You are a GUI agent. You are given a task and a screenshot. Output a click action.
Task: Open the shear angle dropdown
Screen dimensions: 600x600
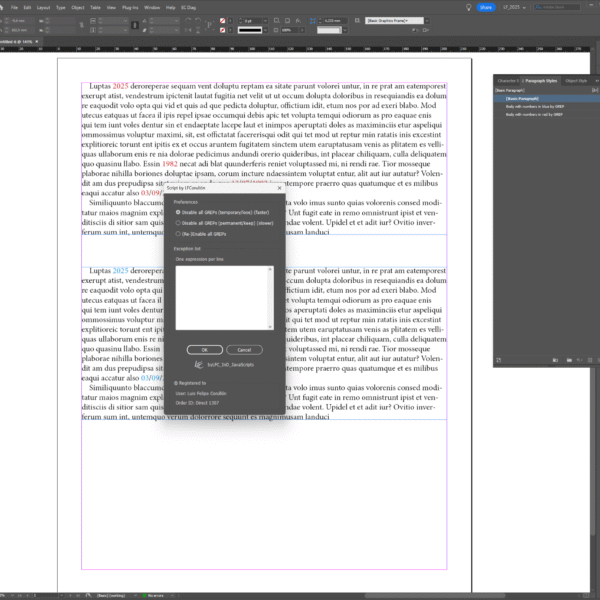(176, 30)
